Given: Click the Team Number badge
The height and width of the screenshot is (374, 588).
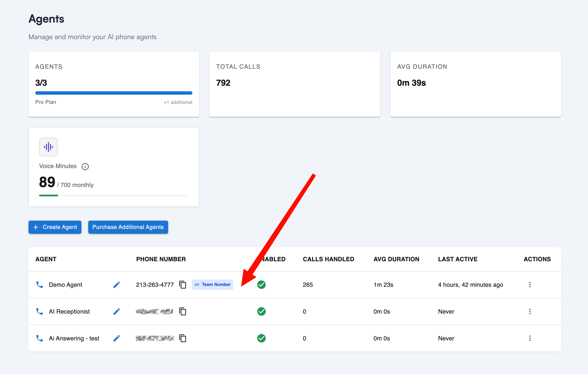Looking at the screenshot, I should [x=212, y=284].
